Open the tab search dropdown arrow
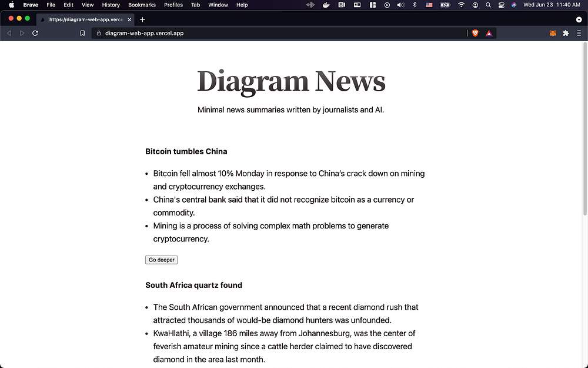Viewport: 588px width, 368px height. 579,19
